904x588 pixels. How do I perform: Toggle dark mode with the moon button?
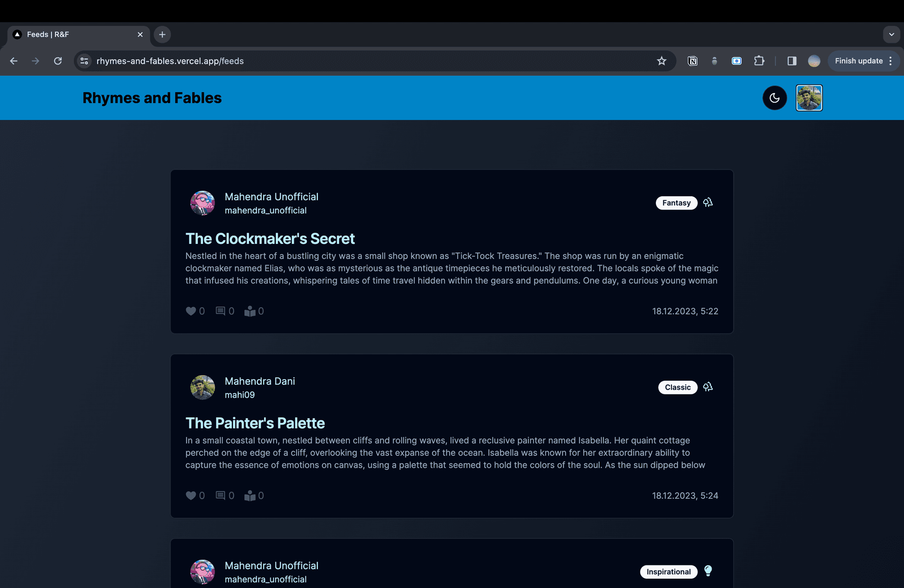[x=775, y=98]
